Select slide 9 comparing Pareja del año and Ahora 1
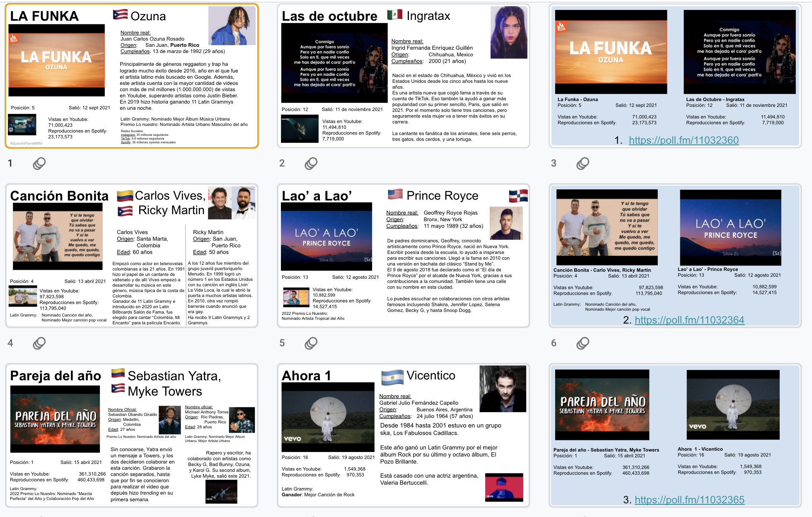 pyautogui.click(x=675, y=435)
